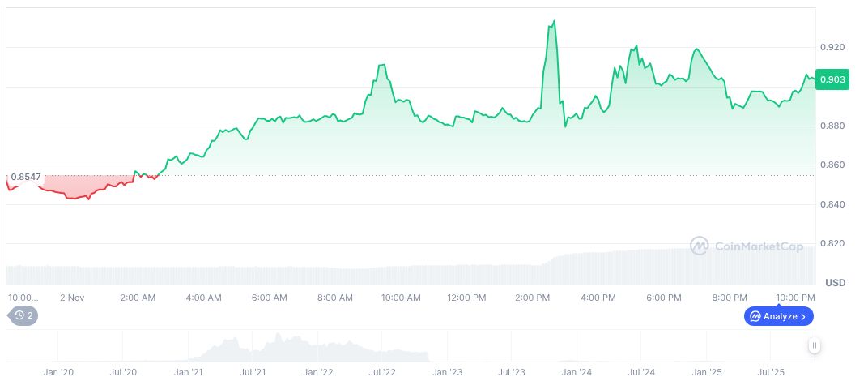Click Jan '20 on the range navigator
Viewport: 868px width, 381px height.
(58, 372)
